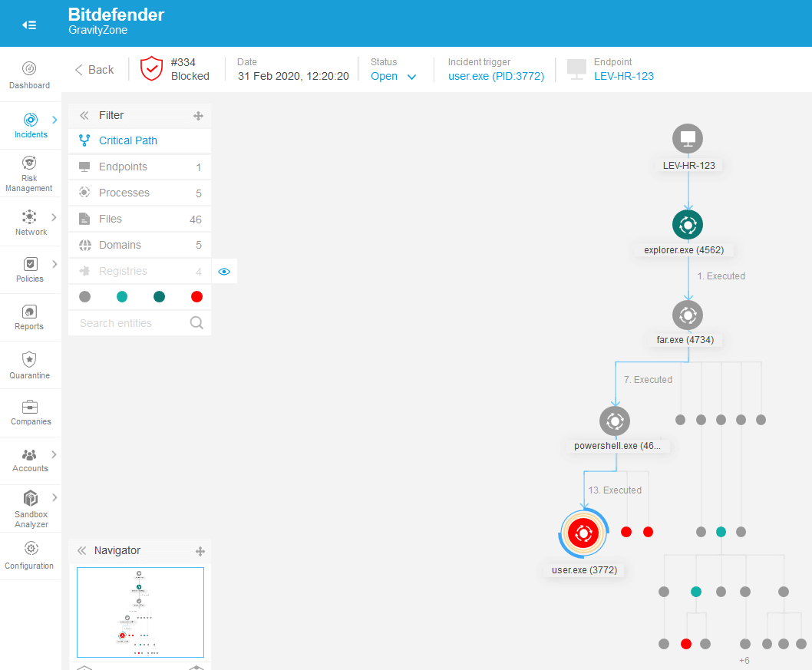This screenshot has width=812, height=670.
Task: Toggle visibility eye for Registries
Action: [x=224, y=272]
